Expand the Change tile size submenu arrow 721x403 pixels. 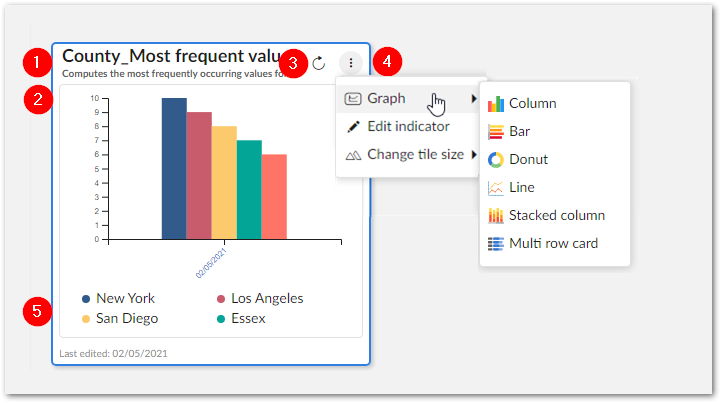point(475,155)
